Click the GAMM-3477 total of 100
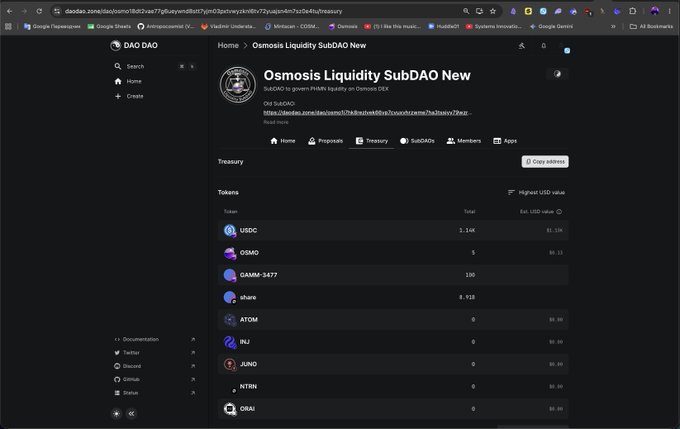The image size is (680, 429). pos(470,275)
